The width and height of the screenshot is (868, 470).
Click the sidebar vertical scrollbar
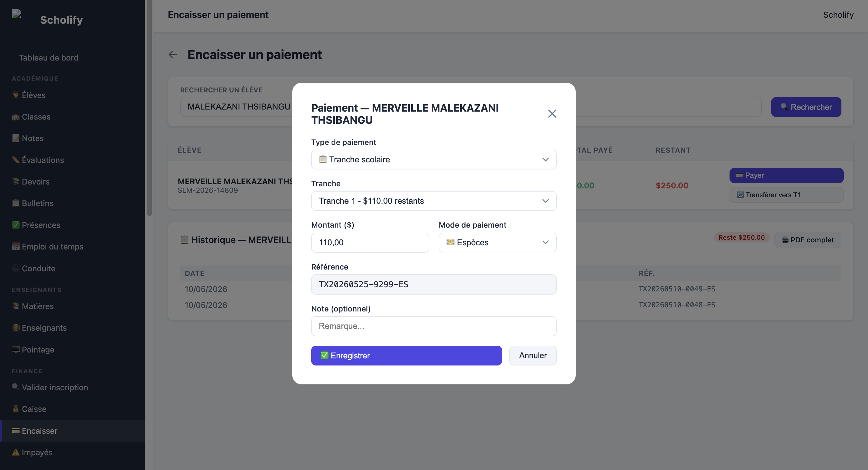(149, 108)
